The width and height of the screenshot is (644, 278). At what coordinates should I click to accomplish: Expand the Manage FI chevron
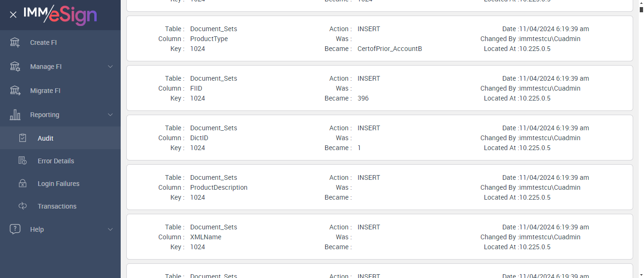110,67
